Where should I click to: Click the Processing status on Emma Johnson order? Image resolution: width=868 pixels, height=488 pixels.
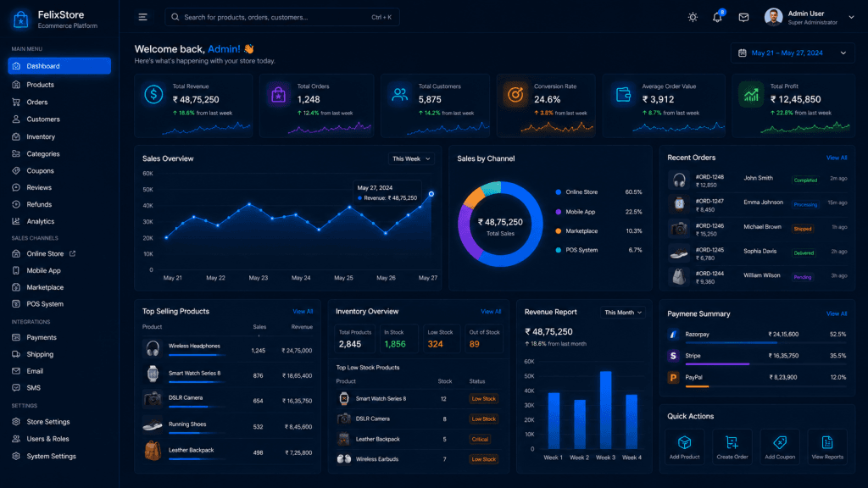[805, 204]
